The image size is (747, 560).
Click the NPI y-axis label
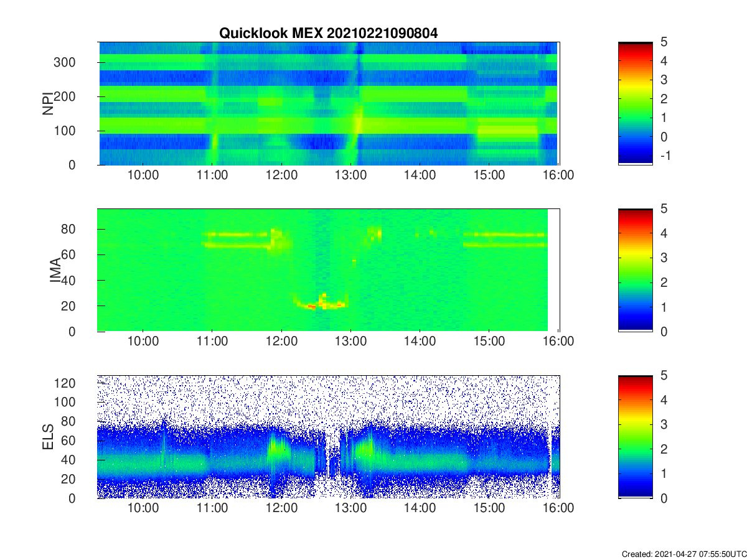[47, 103]
